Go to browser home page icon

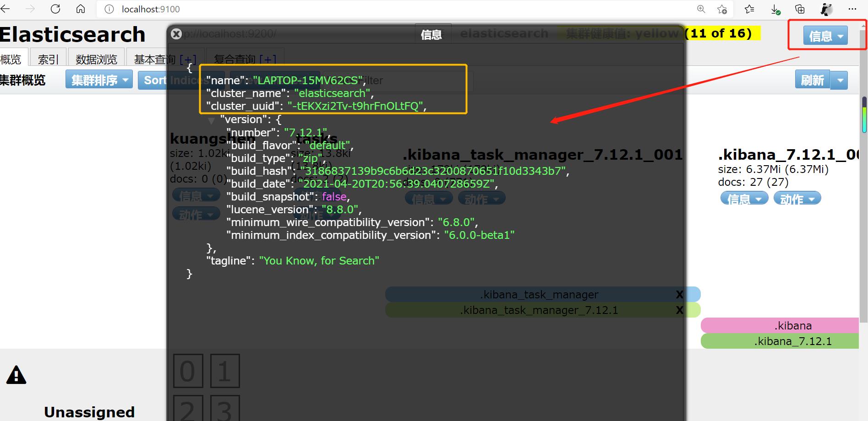(81, 9)
